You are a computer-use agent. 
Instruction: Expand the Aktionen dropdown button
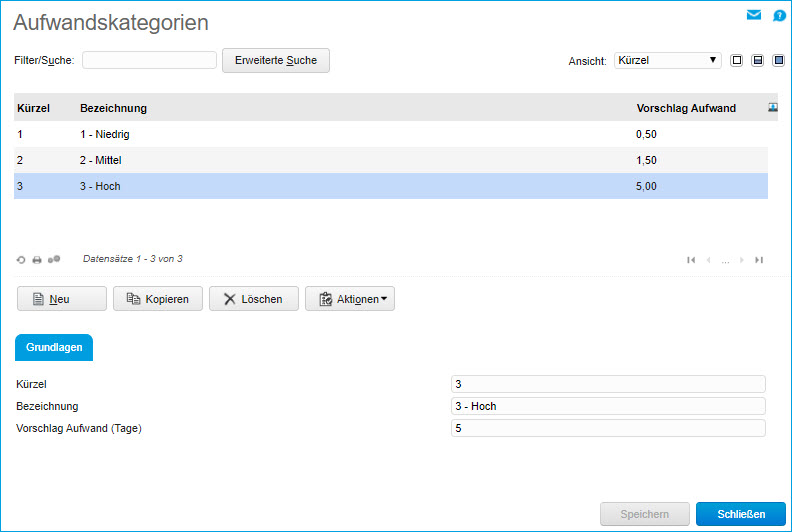click(350, 299)
